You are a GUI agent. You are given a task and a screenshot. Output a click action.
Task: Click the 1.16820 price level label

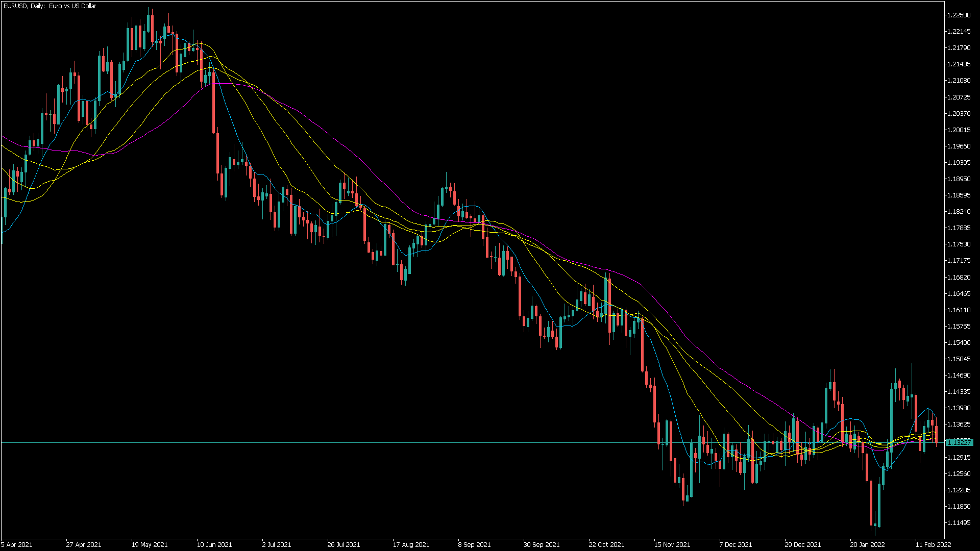click(959, 278)
